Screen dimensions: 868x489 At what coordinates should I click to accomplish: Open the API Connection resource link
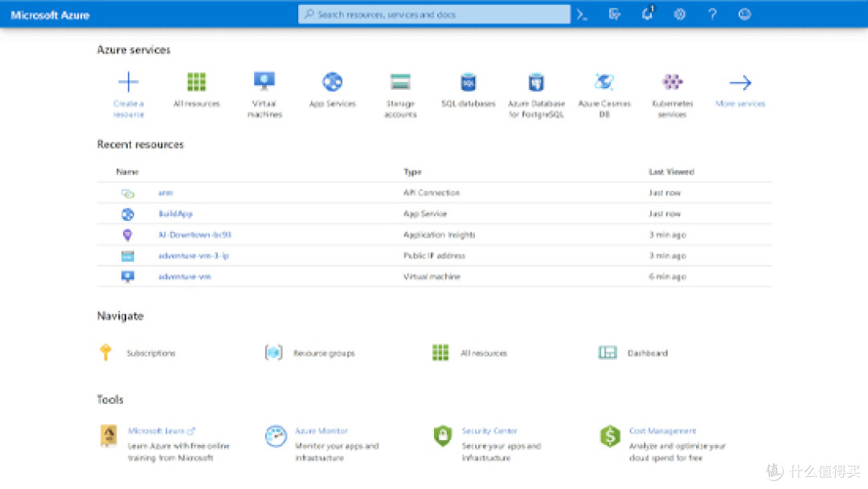tap(166, 193)
